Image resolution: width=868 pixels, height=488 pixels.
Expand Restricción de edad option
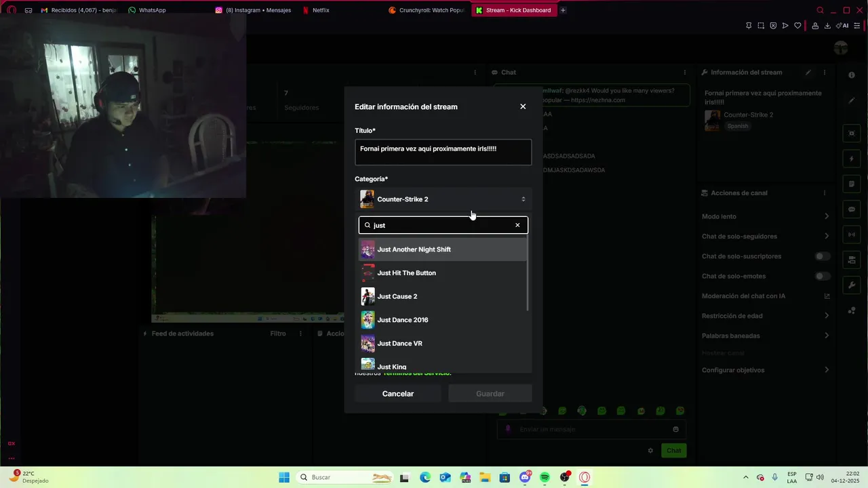coord(766,316)
